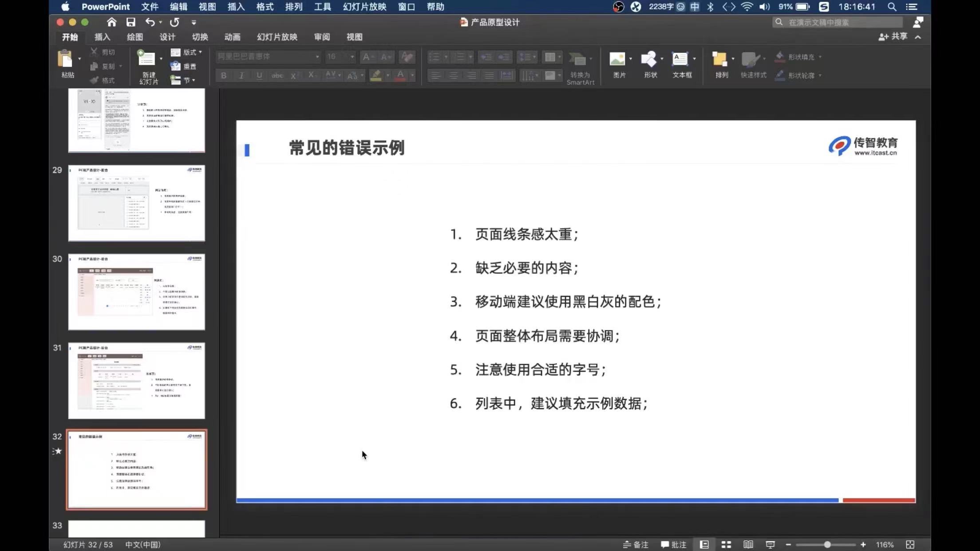Select slide 30 thumbnail

pyautogui.click(x=136, y=292)
